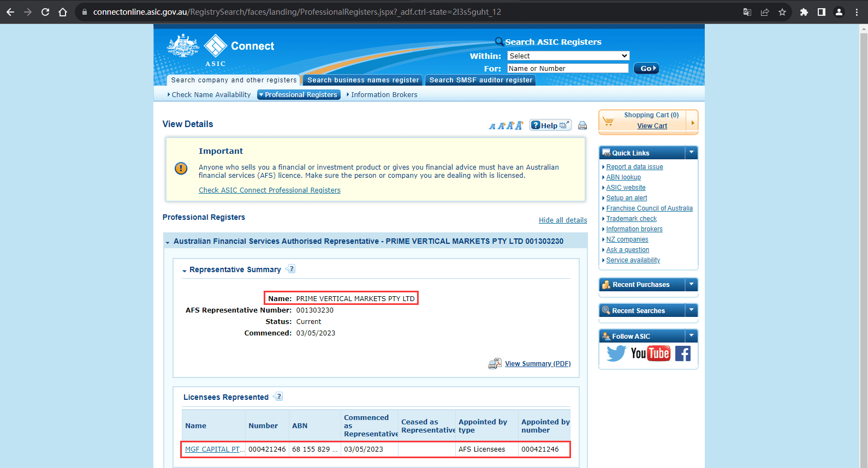868x468 pixels.
Task: Collapse the Follow ASIC panel
Action: [692, 335]
